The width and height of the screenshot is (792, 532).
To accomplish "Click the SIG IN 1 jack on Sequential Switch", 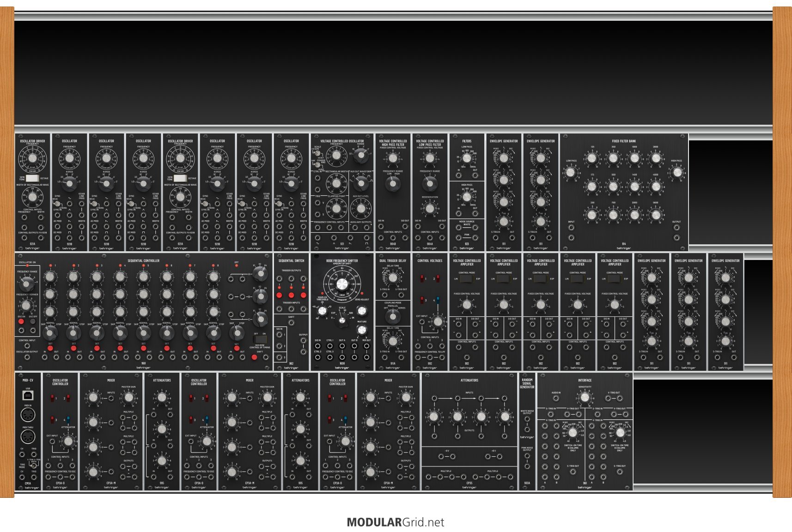I will pos(279,334).
